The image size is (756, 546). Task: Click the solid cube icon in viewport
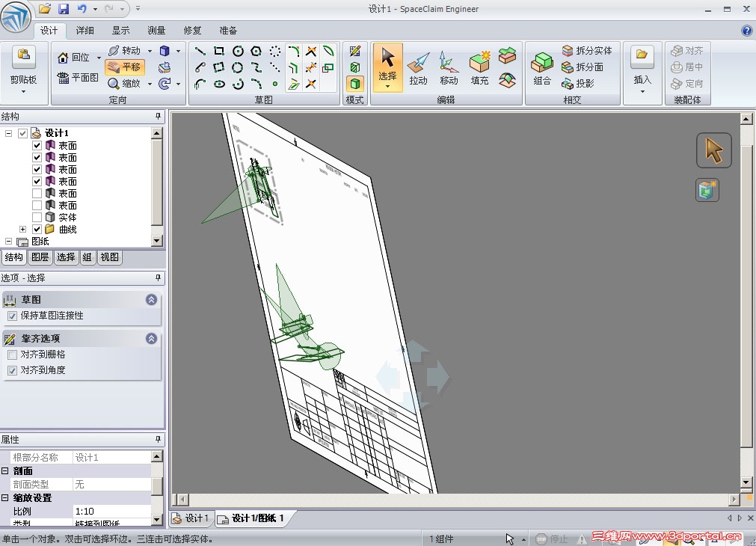click(x=707, y=190)
